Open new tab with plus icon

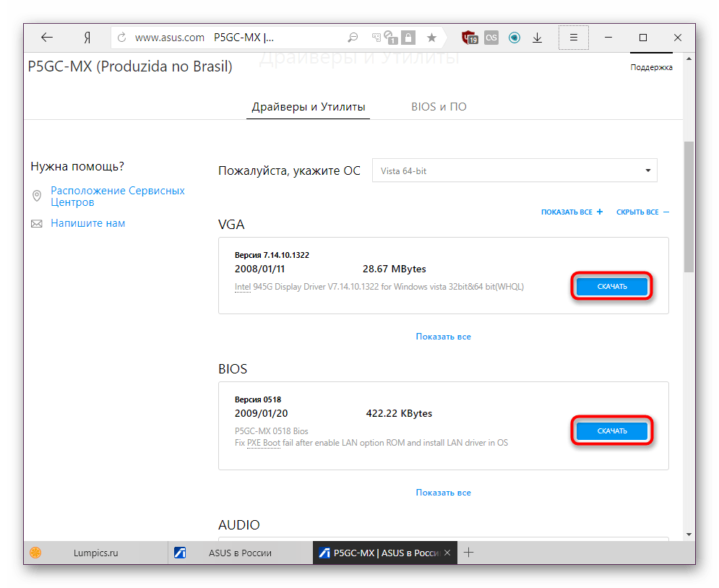point(468,553)
